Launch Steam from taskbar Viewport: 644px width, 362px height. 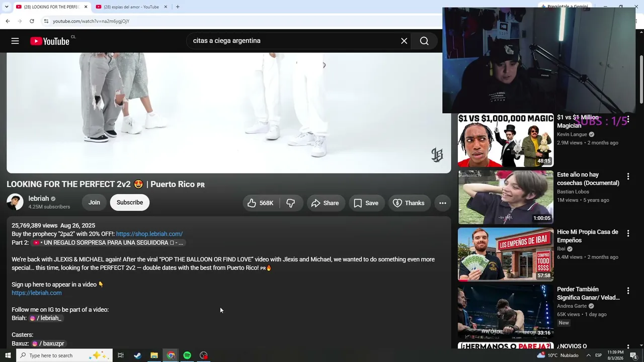coord(137,355)
